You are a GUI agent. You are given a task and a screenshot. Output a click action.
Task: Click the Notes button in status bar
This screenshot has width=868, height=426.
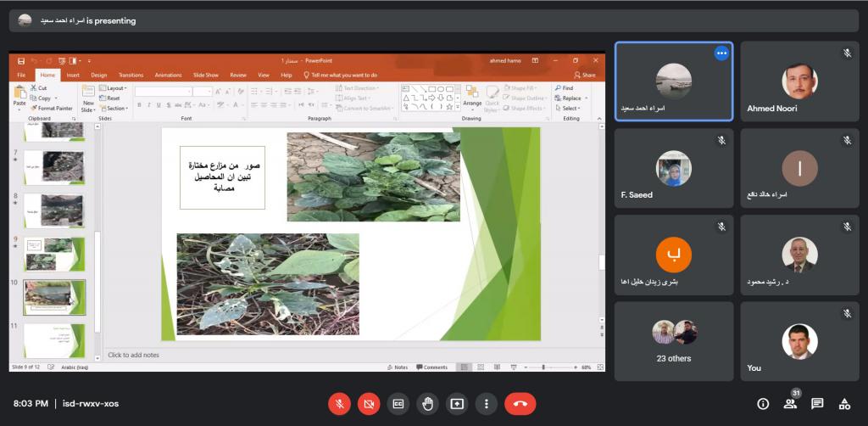point(398,367)
